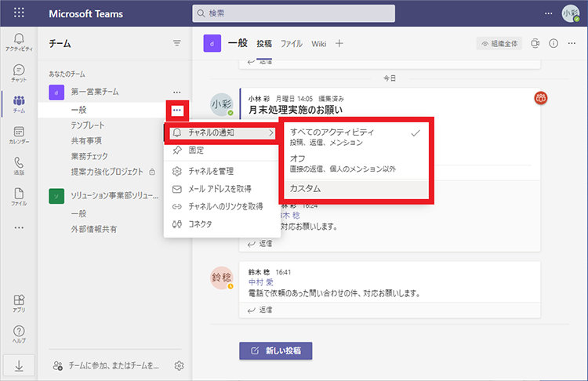Click the post title 月末処理実施のお願い

[x=296, y=110]
